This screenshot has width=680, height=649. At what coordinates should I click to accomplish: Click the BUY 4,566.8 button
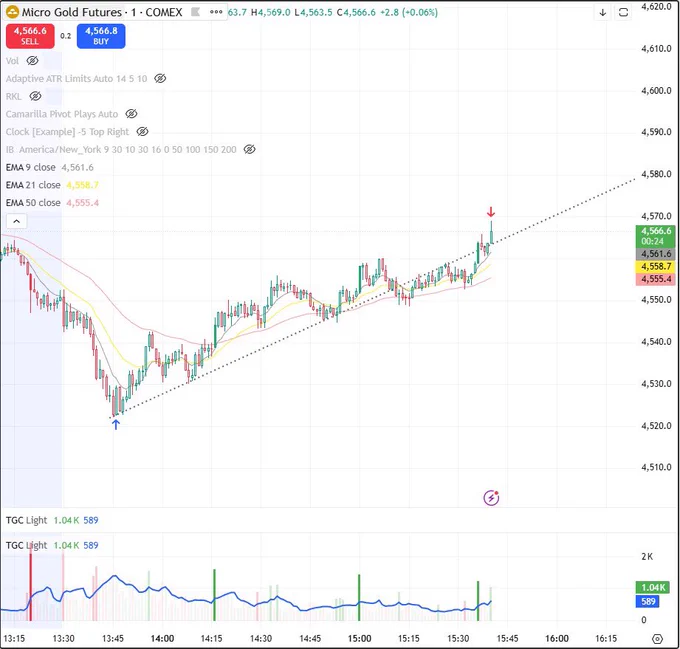tap(101, 36)
